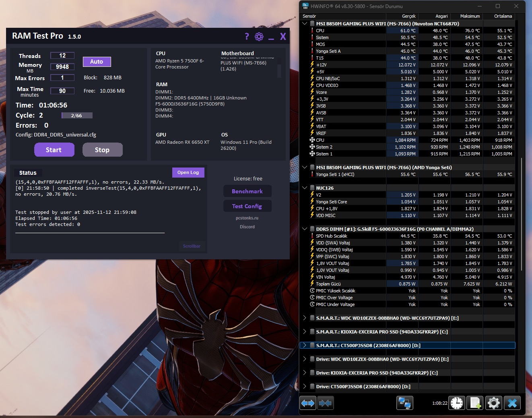The height and width of the screenshot is (418, 532).
Task: Click the Ortalama column header
Action: point(499,16)
